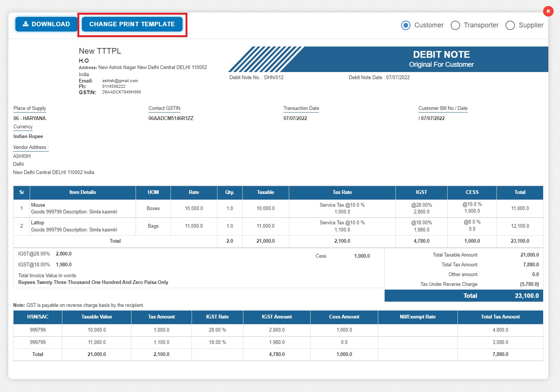This screenshot has height=392, width=560.
Task: Click Nil/Exempt Rate column header
Action: pyautogui.click(x=418, y=317)
